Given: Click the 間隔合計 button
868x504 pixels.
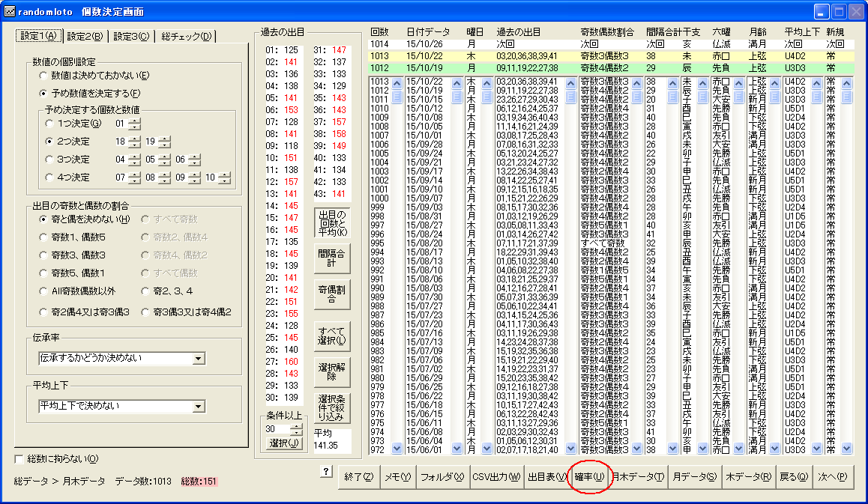Looking at the screenshot, I should tap(332, 258).
